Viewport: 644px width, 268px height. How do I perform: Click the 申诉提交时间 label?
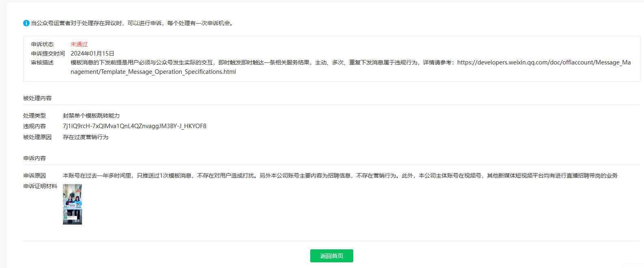coord(48,54)
